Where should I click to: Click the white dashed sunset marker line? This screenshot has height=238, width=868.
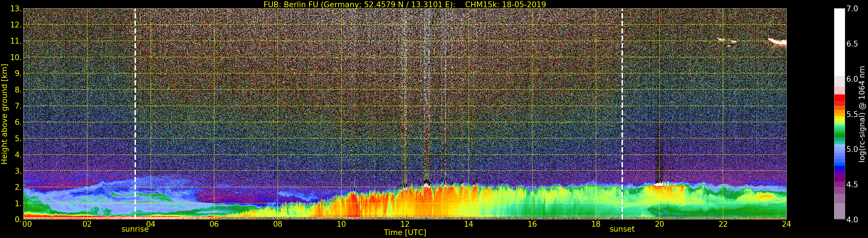(622, 114)
